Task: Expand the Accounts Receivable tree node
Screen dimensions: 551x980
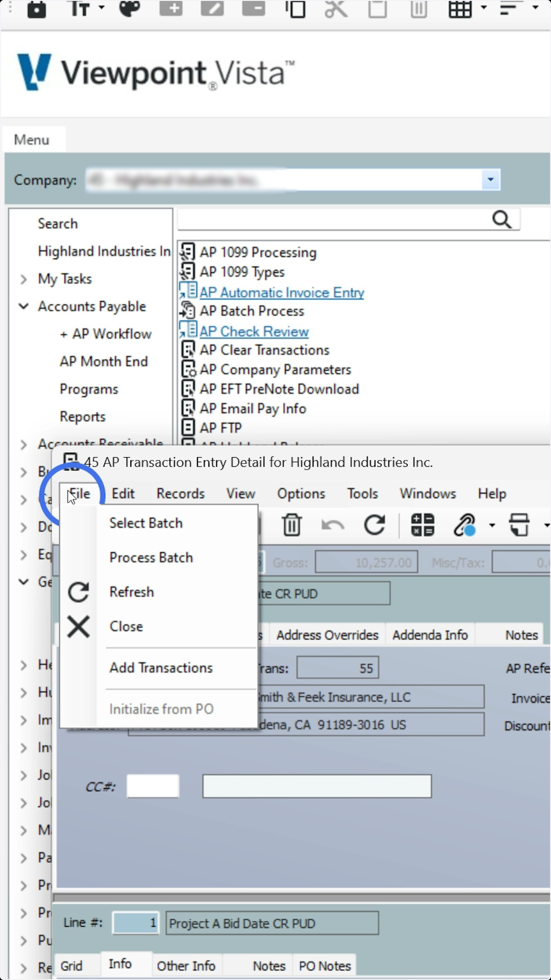Action: pos(23,444)
